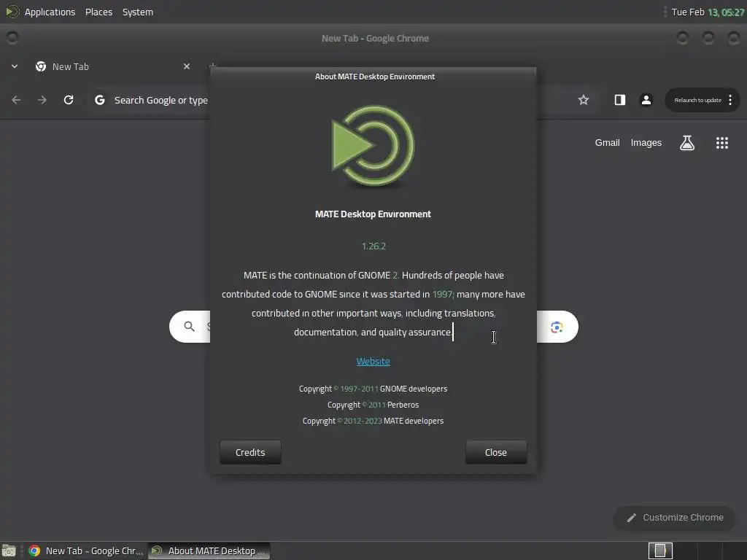747x560 pixels.
Task: Search by image with Google Lens
Action: (x=557, y=327)
